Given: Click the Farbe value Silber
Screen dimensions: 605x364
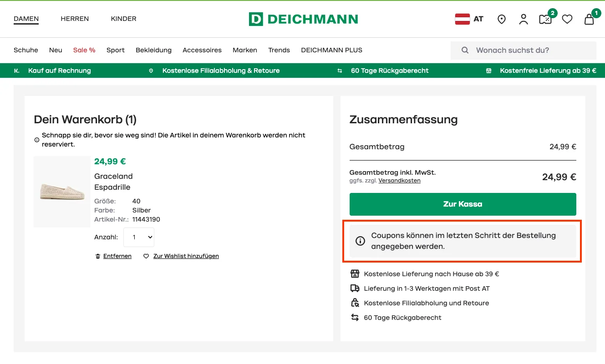Looking at the screenshot, I should point(142,210).
